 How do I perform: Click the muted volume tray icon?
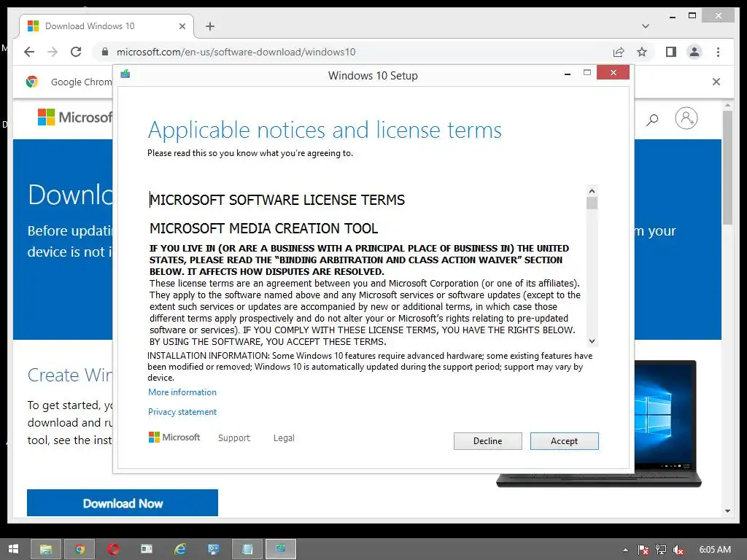(678, 550)
